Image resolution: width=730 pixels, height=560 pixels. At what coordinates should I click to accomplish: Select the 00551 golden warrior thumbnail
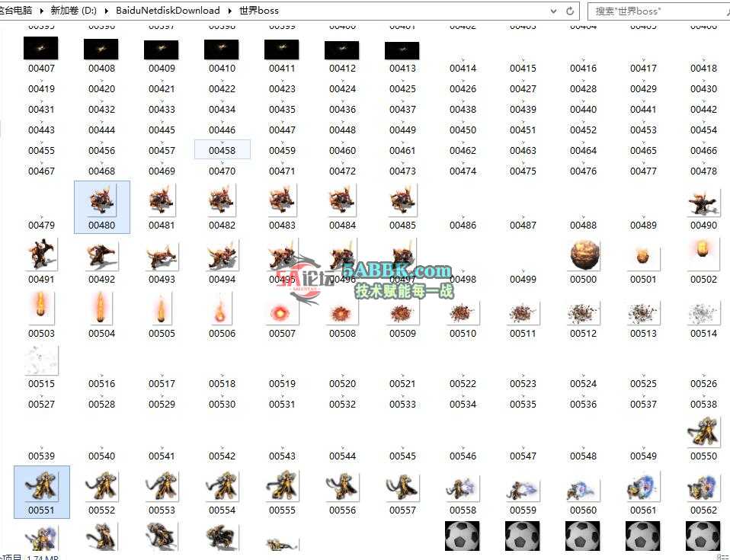[x=42, y=486]
